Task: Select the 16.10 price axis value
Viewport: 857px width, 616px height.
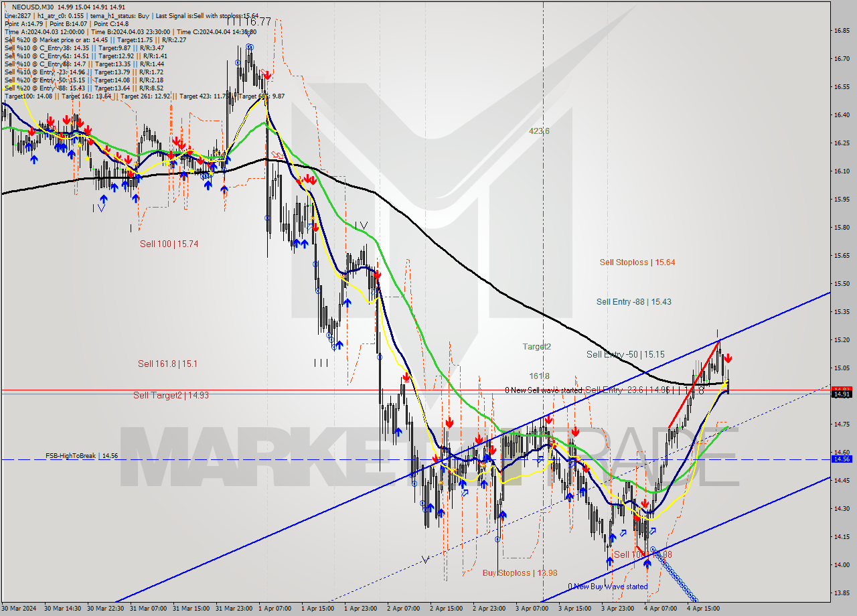Action: click(x=842, y=171)
